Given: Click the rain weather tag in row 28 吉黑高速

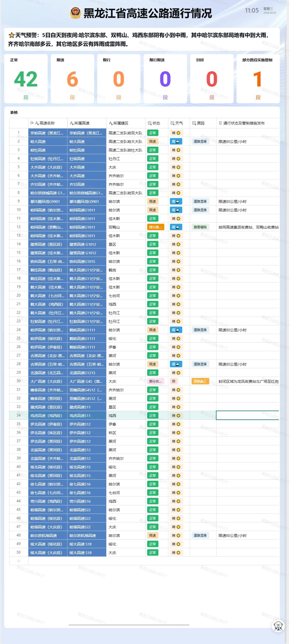Looking at the screenshot, I should [176, 364].
